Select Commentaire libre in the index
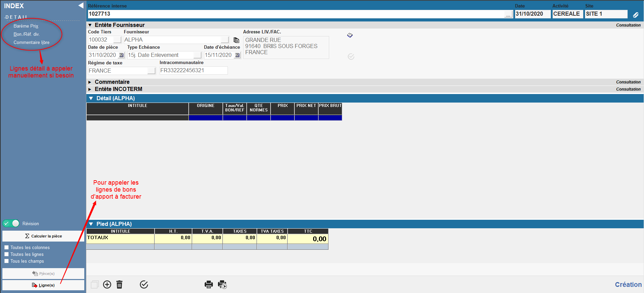Image resolution: width=644 pixels, height=293 pixels. click(x=31, y=42)
